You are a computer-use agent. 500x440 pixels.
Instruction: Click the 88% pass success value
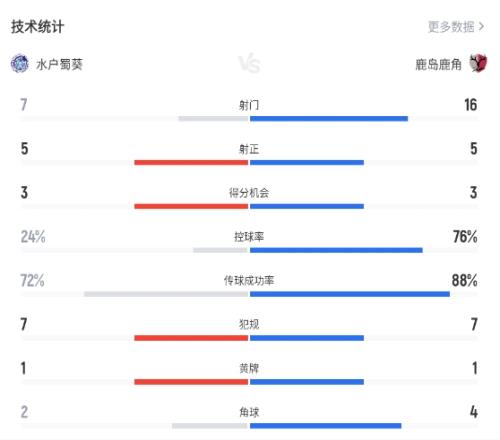465,280
